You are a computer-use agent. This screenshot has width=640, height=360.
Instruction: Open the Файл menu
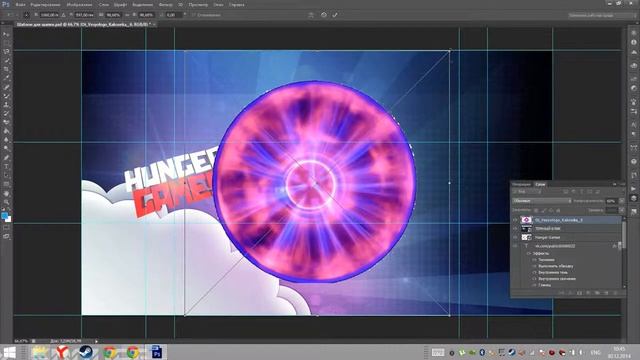coord(20,5)
